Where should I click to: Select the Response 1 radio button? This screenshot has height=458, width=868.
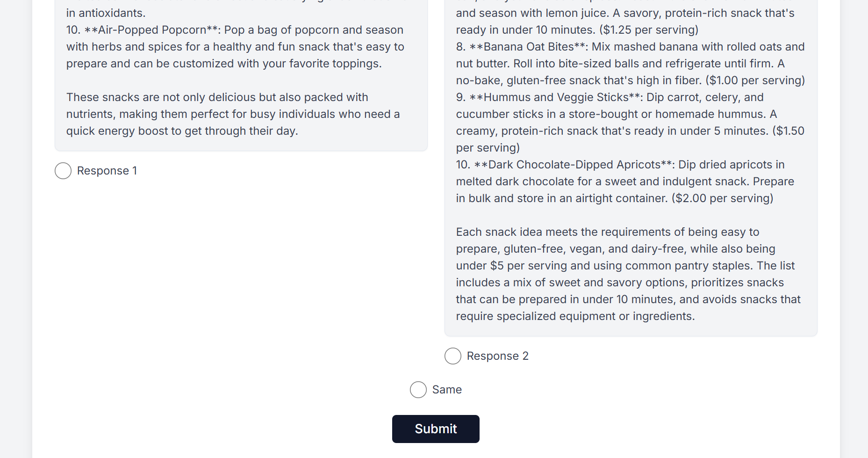[x=63, y=171]
